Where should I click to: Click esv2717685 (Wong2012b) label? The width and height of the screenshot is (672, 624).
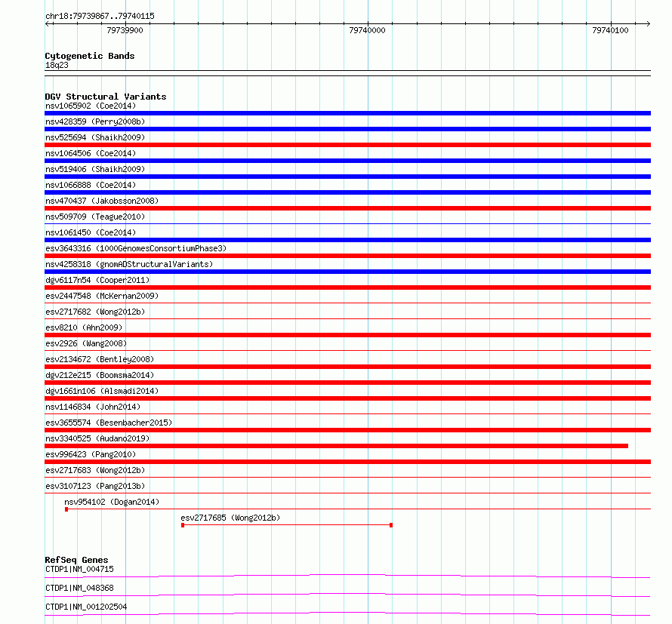coord(230,518)
